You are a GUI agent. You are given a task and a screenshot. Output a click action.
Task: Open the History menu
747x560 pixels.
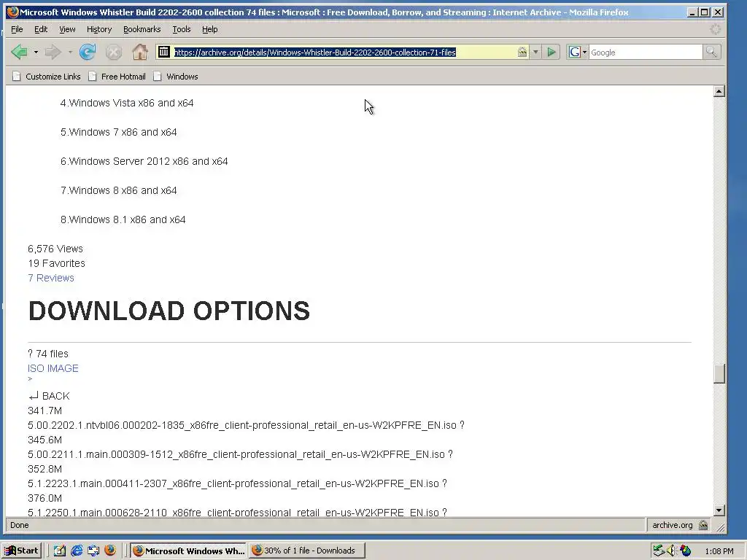(99, 29)
